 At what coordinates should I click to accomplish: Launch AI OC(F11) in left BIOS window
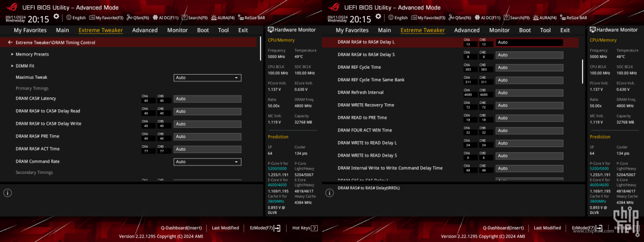(x=166, y=18)
